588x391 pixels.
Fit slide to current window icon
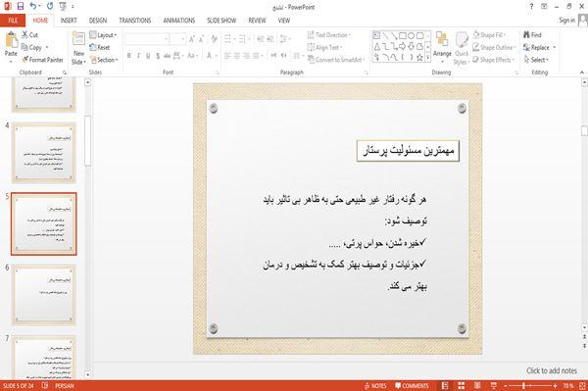tap(582, 385)
